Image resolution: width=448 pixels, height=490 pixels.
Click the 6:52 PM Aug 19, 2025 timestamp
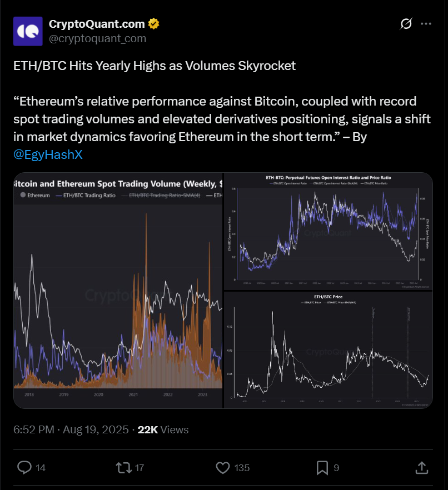(71, 429)
